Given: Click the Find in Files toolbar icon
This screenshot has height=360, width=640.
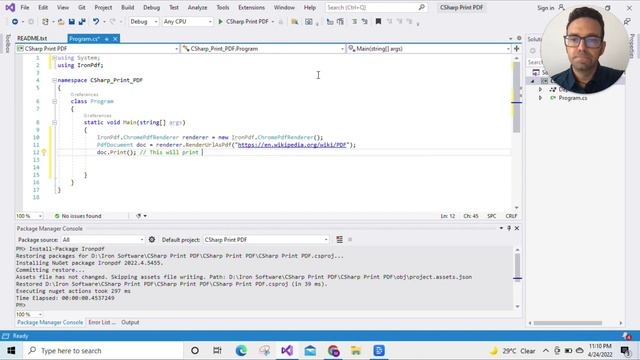Looking at the screenshot, I should [x=294, y=22].
